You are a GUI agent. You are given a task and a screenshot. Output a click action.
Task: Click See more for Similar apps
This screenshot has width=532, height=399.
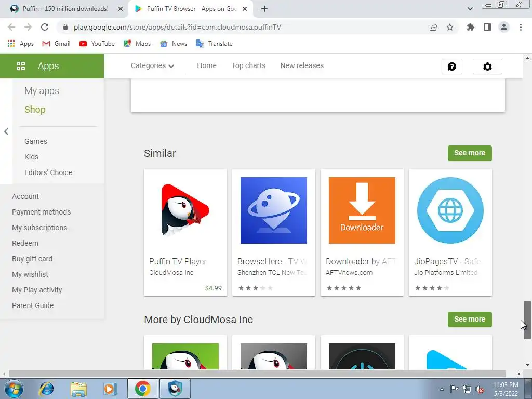470,153
